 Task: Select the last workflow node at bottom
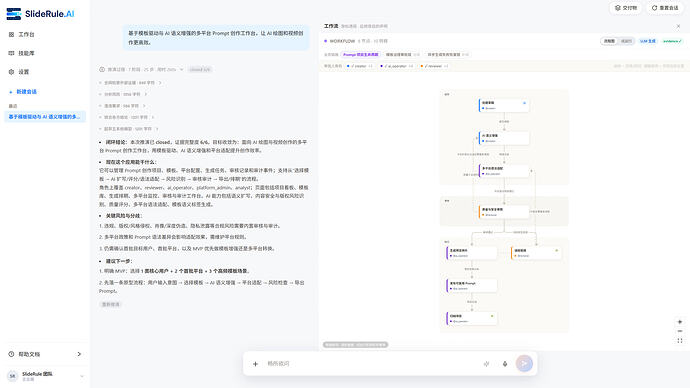click(472, 318)
